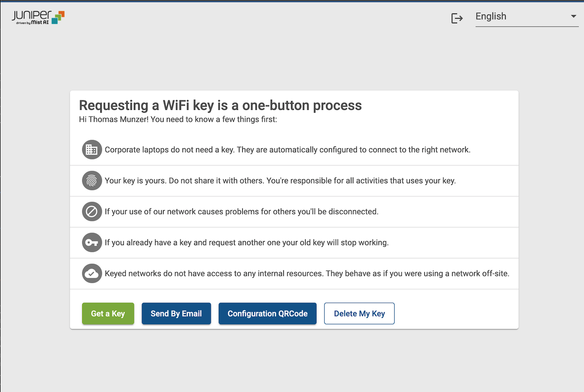Click the cloud checkmark icon

click(91, 273)
